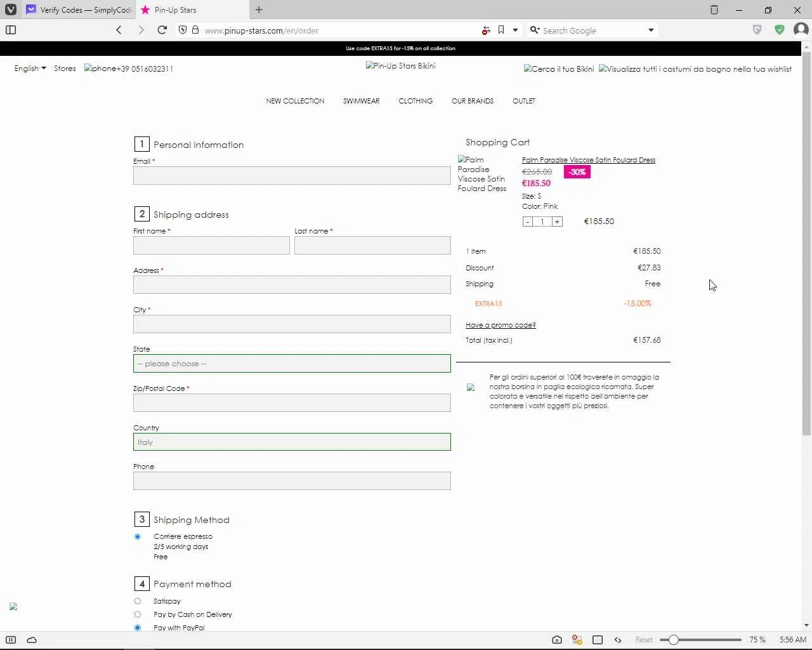Decrease item quantity with minus button
Screen dimensions: 812x650
527,222
